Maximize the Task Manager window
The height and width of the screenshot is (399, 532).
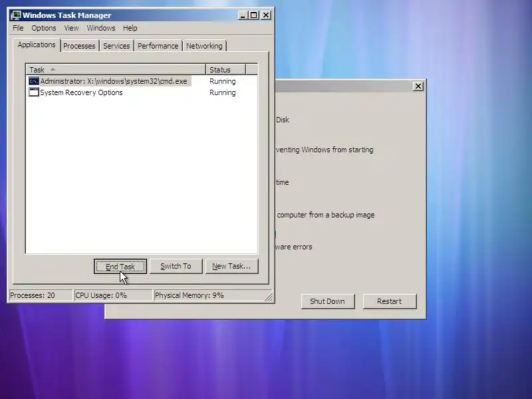[x=253, y=15]
